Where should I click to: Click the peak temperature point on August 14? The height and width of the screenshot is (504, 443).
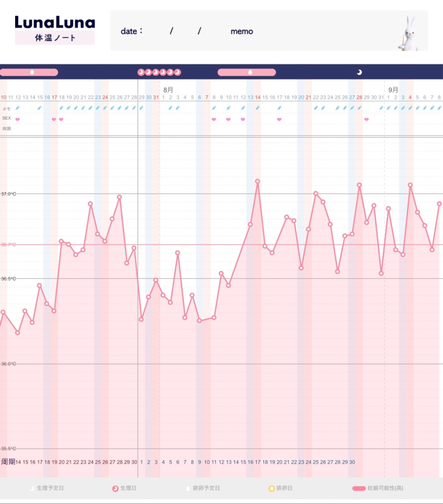pos(257,181)
